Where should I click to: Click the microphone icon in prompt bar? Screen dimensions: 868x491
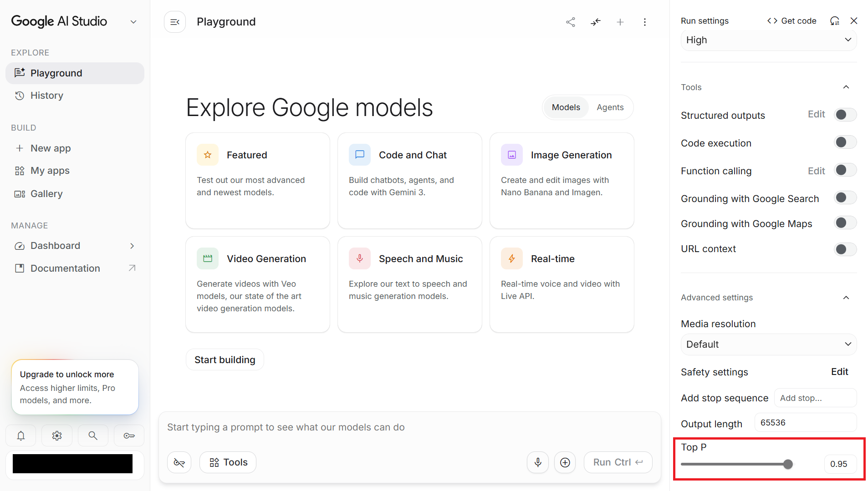click(538, 462)
